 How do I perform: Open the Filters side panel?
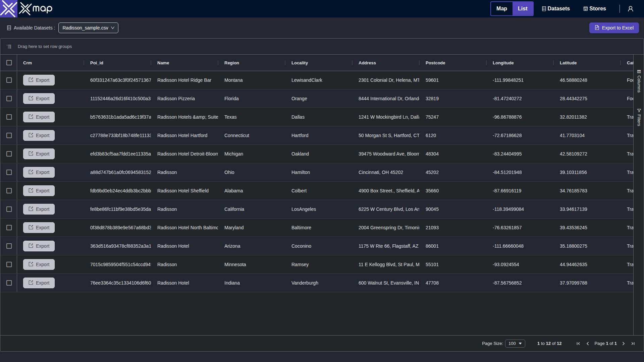pyautogui.click(x=639, y=117)
